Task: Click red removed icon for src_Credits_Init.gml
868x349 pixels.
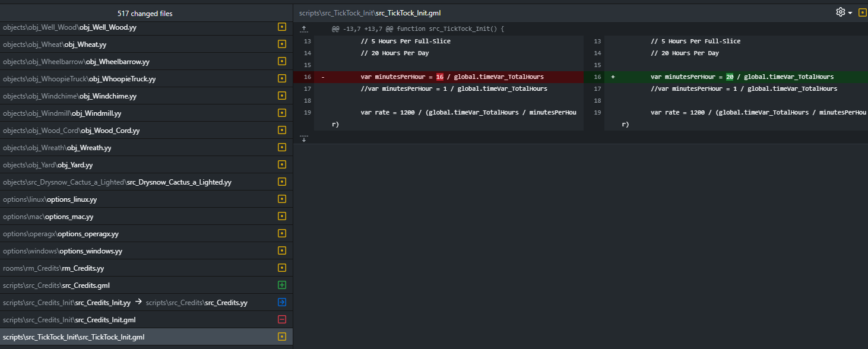Action: pos(282,320)
